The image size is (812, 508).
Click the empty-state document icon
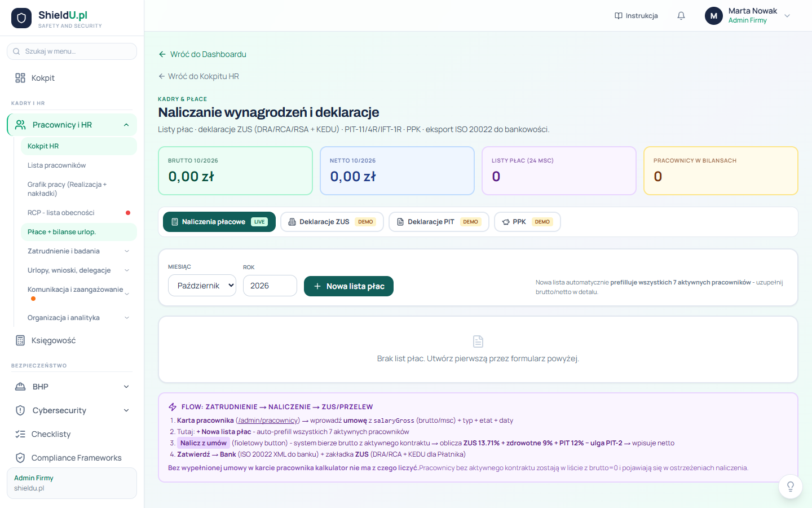478,341
